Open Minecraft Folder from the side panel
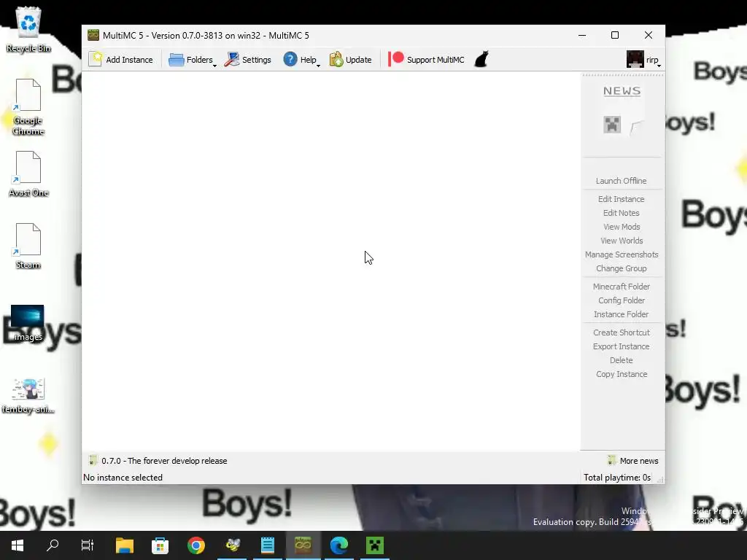The image size is (747, 560). click(621, 286)
